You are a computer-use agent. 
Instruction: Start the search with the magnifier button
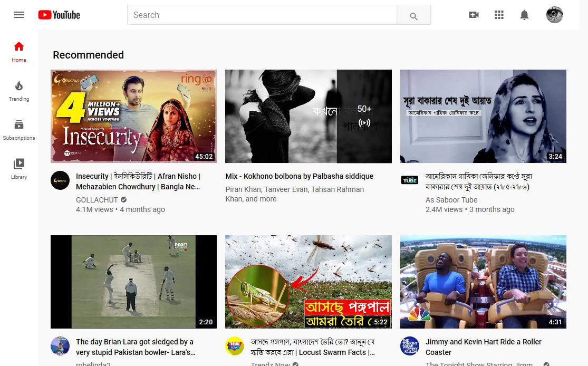point(413,15)
